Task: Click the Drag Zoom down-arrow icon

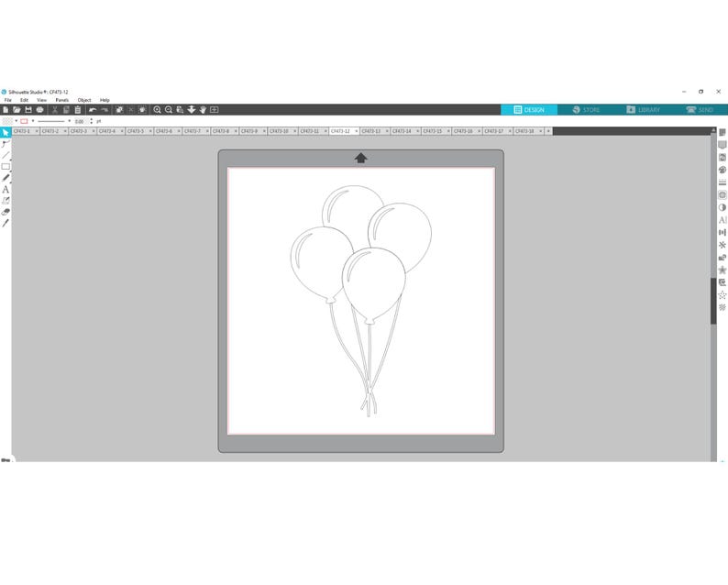Action: (192, 110)
